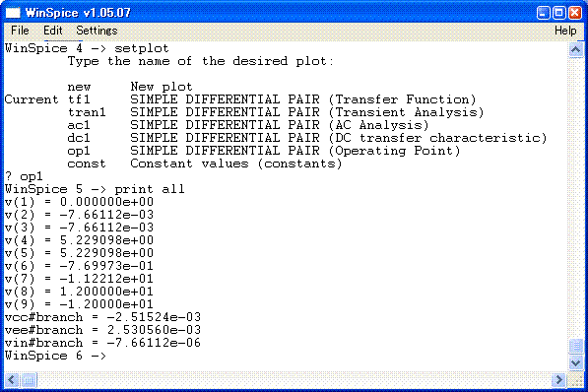This screenshot has height=392, width=588.
Task: Open the Help menu
Action: click(x=565, y=31)
